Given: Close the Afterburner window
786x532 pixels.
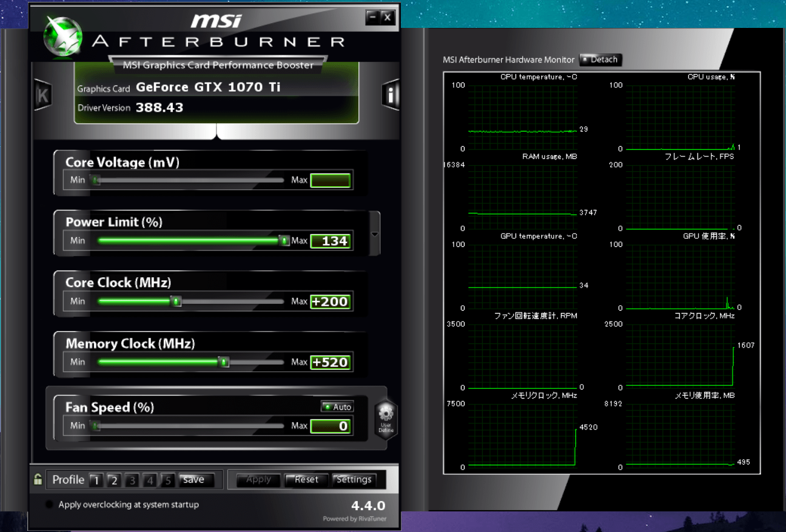Looking at the screenshot, I should click(x=388, y=17).
